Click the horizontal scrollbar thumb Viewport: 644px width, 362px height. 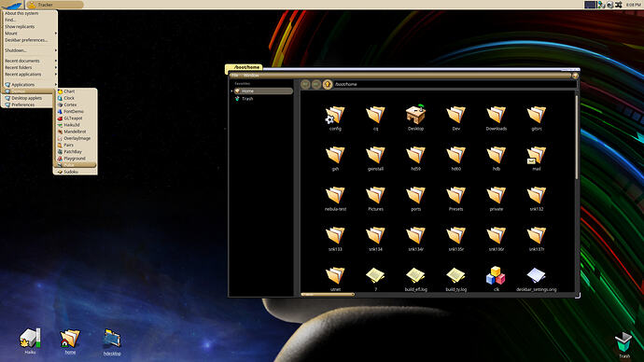coord(328,294)
